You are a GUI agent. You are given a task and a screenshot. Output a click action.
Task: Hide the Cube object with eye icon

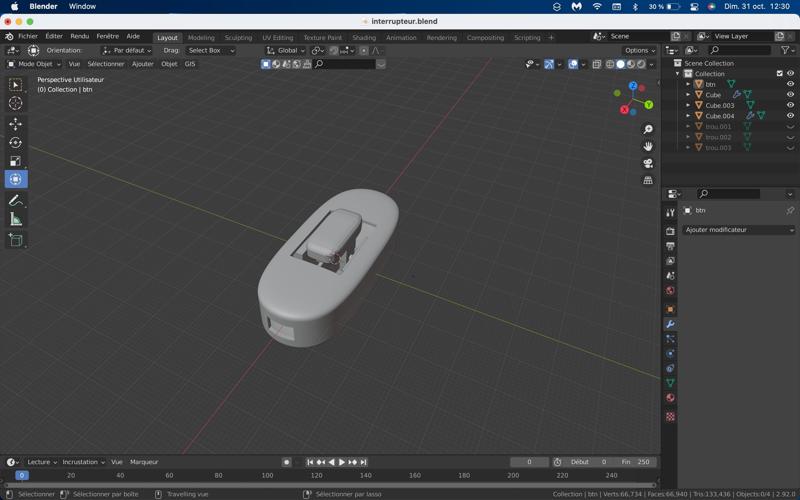[x=790, y=95]
